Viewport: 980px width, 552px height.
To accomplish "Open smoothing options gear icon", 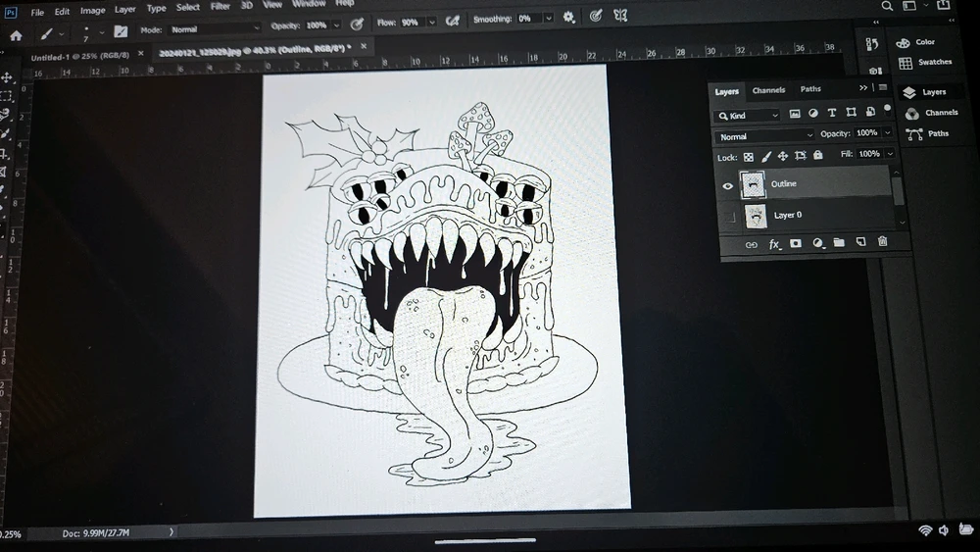I will 568,18.
